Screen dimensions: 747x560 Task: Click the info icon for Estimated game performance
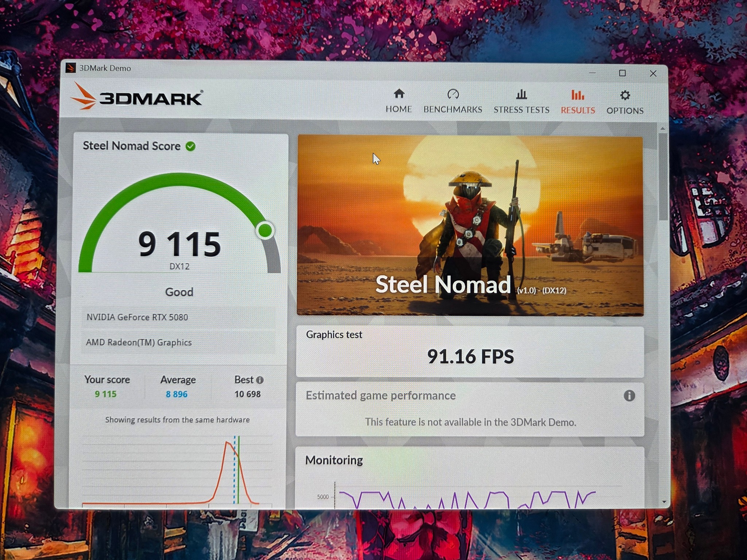(629, 396)
